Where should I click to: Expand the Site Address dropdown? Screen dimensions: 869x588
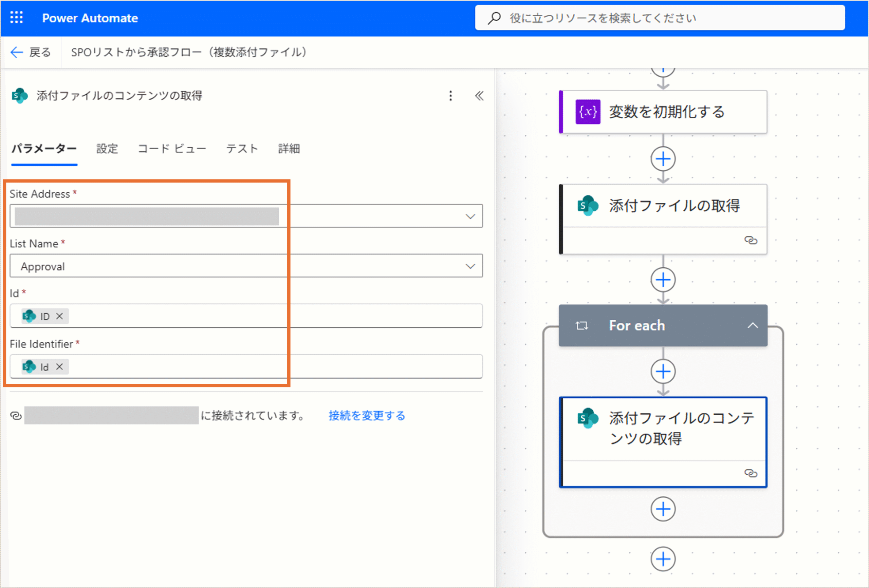(x=470, y=216)
